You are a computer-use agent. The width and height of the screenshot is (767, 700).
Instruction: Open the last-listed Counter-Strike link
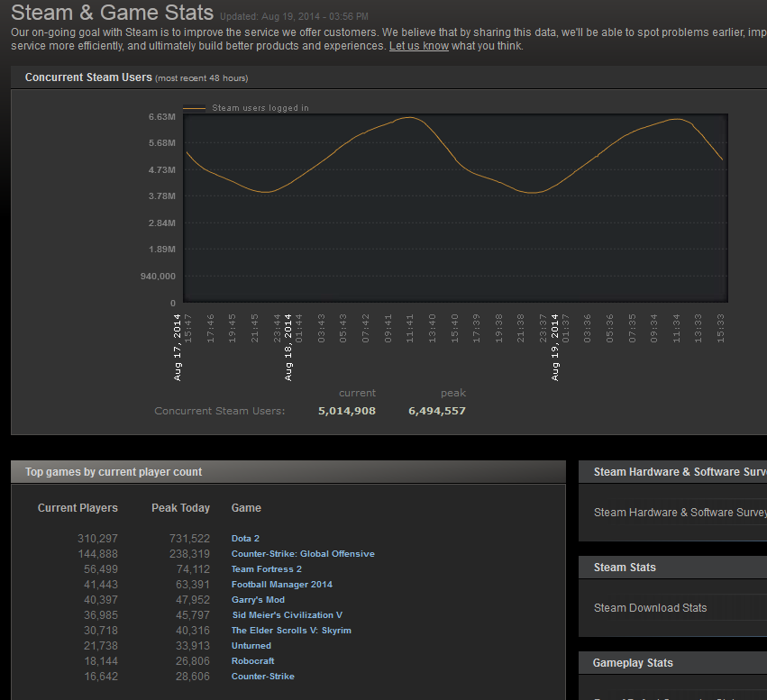click(262, 677)
